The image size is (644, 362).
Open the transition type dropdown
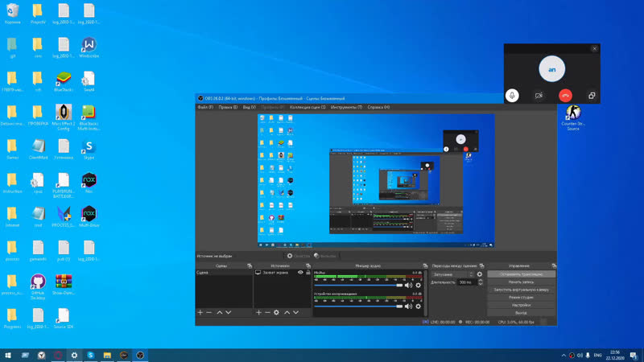tap(452, 274)
